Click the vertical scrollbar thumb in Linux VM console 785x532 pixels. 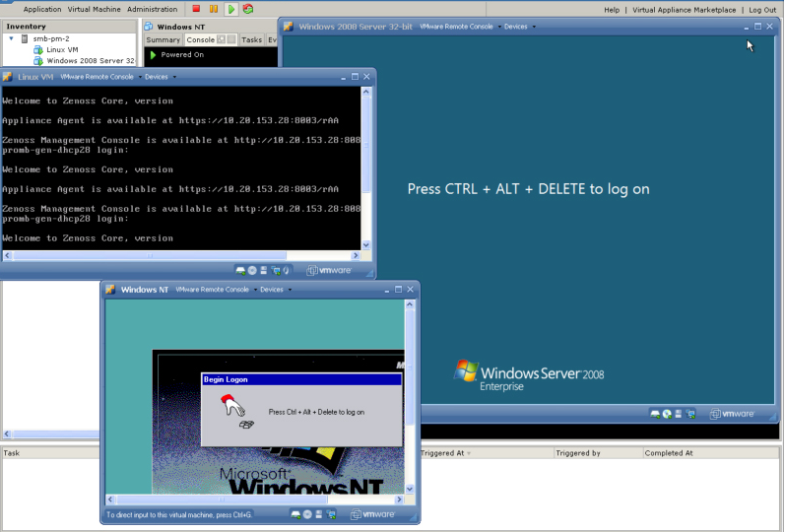pyautogui.click(x=366, y=144)
